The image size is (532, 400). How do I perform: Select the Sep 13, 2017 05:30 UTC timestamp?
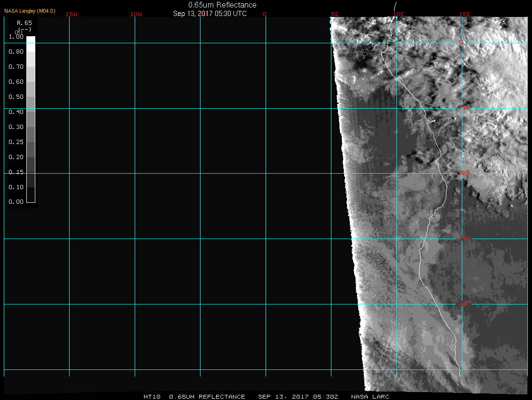pyautogui.click(x=210, y=13)
